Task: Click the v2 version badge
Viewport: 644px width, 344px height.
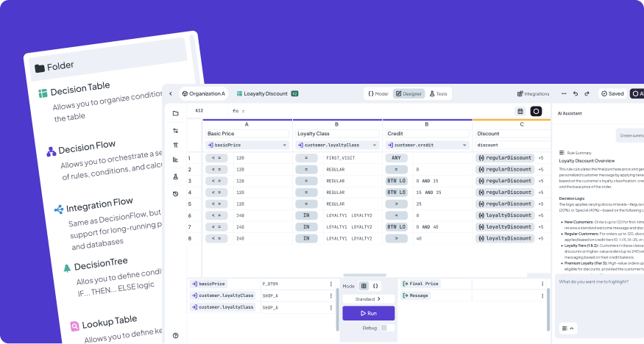Action: [x=294, y=93]
